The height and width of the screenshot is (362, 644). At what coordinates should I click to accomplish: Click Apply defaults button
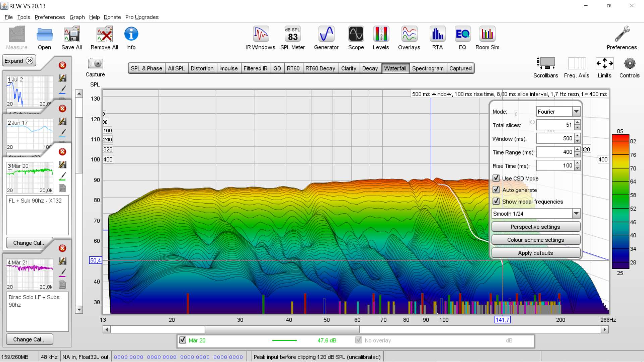(x=535, y=253)
